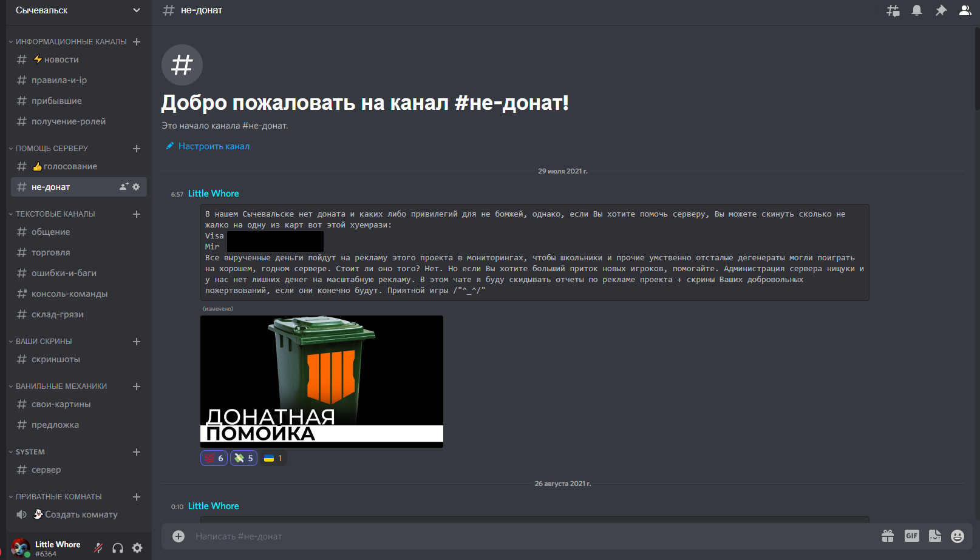This screenshot has height=560, width=980.
Task: Open the emoji picker
Action: click(958, 536)
